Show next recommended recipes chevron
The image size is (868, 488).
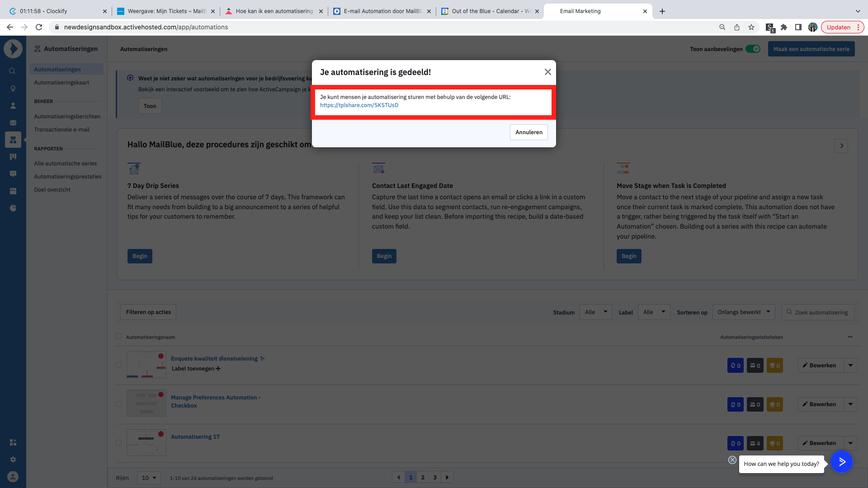coord(841,146)
